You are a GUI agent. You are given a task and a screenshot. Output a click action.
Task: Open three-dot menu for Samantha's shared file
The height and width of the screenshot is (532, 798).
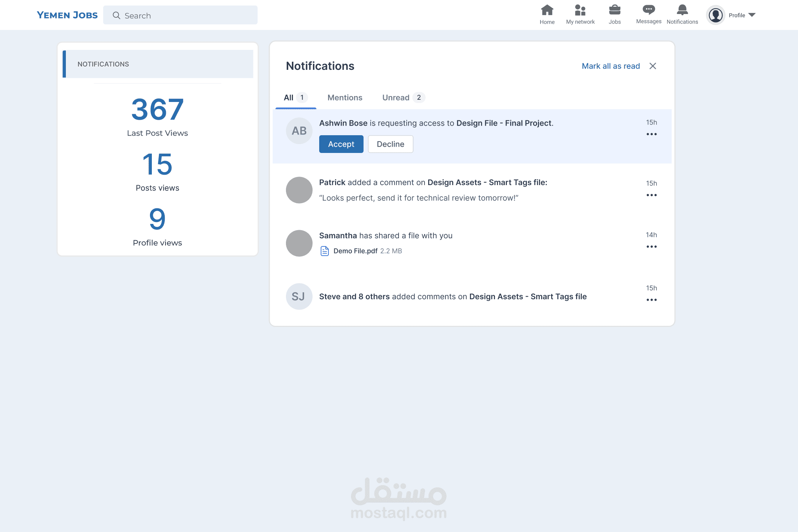tap(651, 247)
